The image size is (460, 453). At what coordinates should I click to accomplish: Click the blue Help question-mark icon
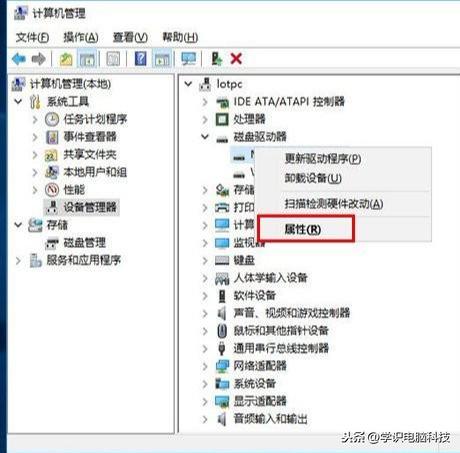(140, 59)
